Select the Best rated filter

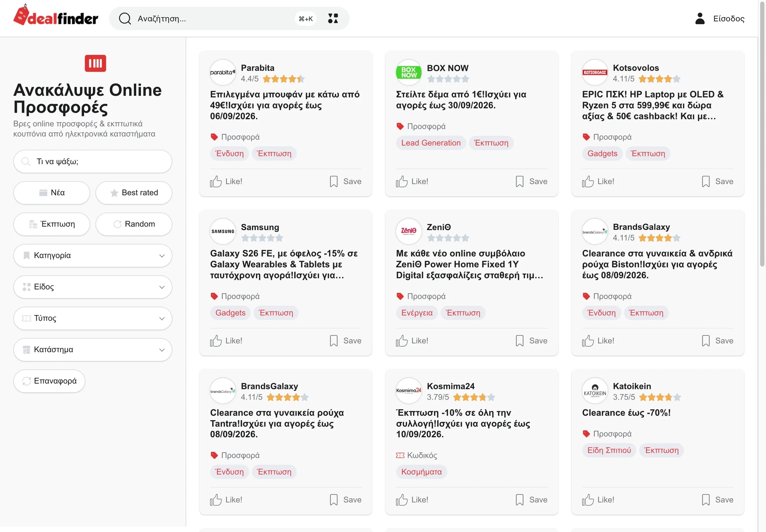coord(134,193)
